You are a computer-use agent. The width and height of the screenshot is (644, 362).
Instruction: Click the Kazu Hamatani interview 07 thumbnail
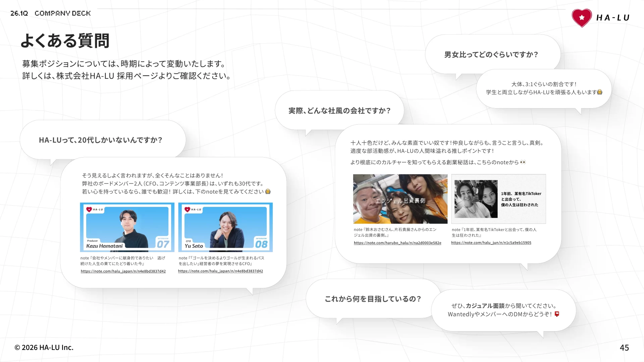[x=127, y=227]
